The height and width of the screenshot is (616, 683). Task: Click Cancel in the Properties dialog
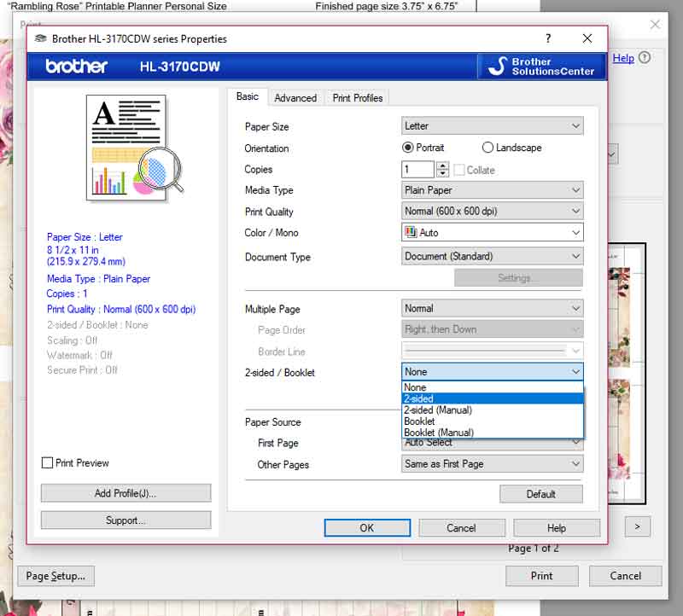[462, 527]
